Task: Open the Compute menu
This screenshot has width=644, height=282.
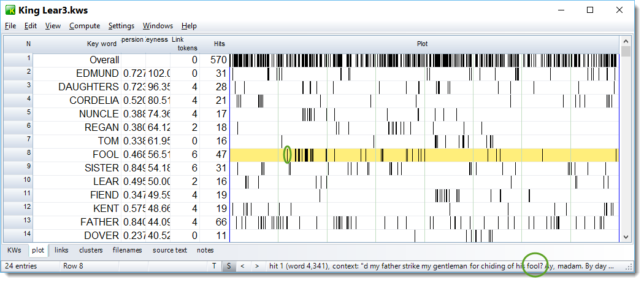Action: [x=85, y=26]
